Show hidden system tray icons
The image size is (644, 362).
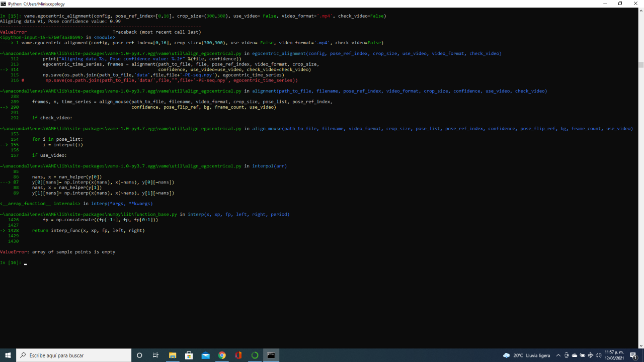[x=558, y=355]
